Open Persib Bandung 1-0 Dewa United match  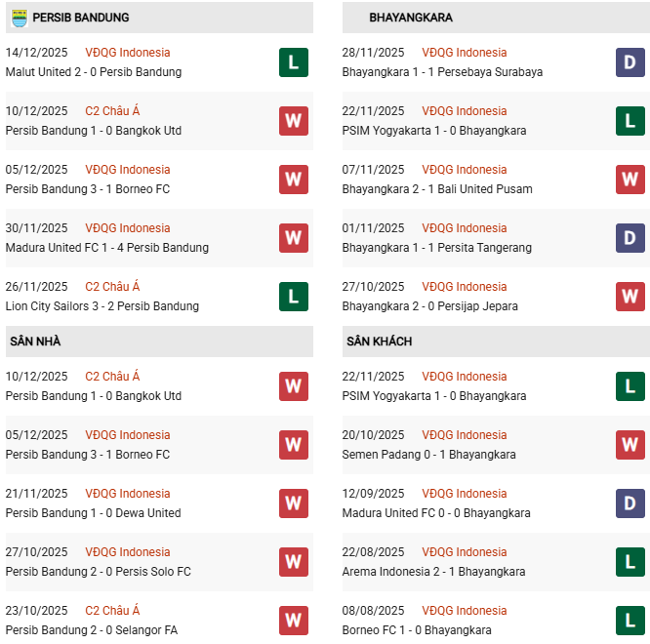[93, 513]
